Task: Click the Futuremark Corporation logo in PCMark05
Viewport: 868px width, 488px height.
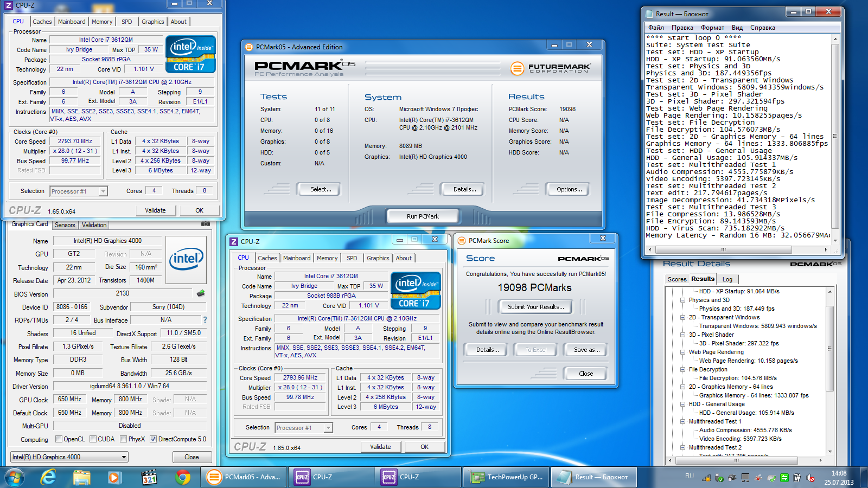Action: pyautogui.click(x=550, y=68)
